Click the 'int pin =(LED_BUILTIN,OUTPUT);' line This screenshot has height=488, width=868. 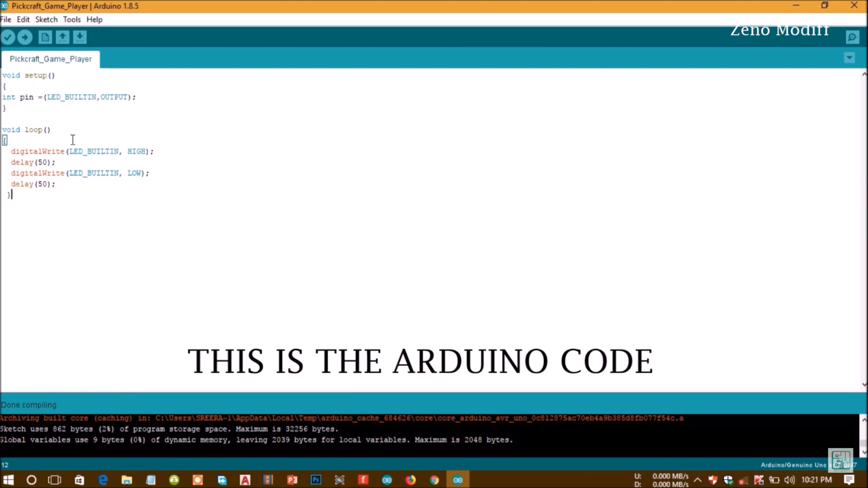click(x=69, y=97)
